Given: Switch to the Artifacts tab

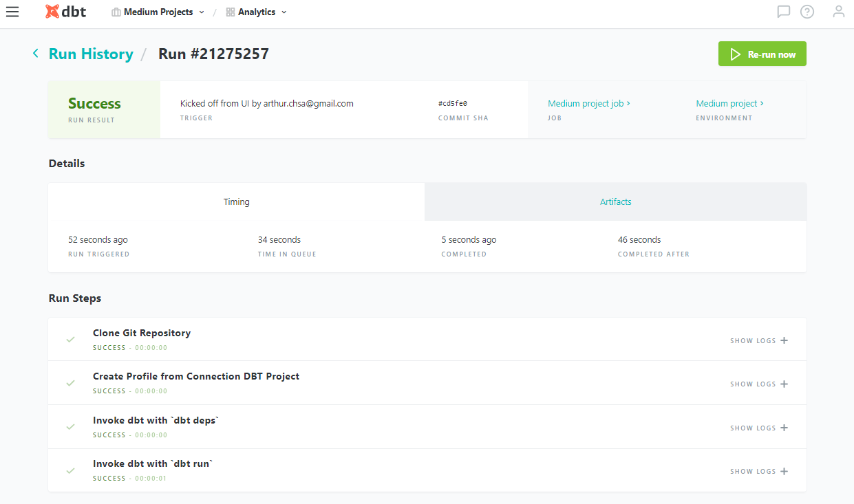Looking at the screenshot, I should pyautogui.click(x=615, y=202).
